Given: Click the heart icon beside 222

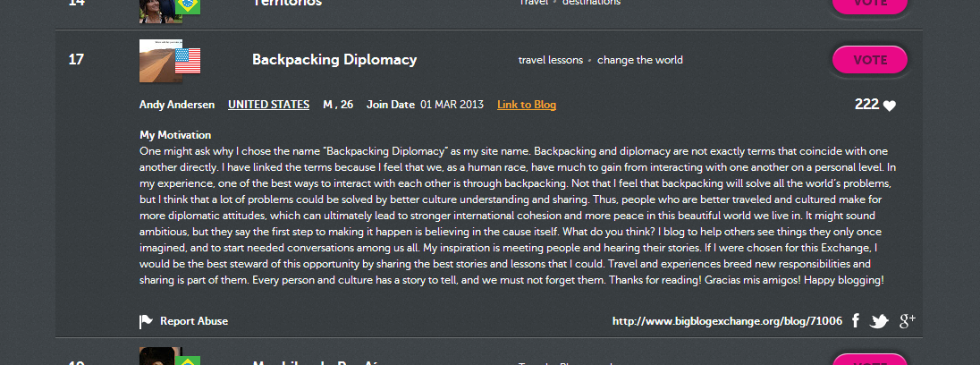Looking at the screenshot, I should 890,106.
